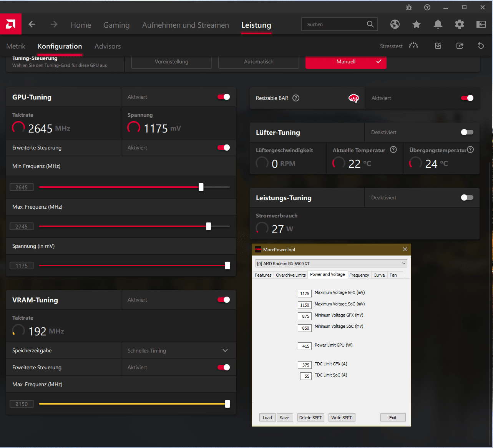Open the Home tab
This screenshot has height=448, width=493.
pyautogui.click(x=81, y=25)
